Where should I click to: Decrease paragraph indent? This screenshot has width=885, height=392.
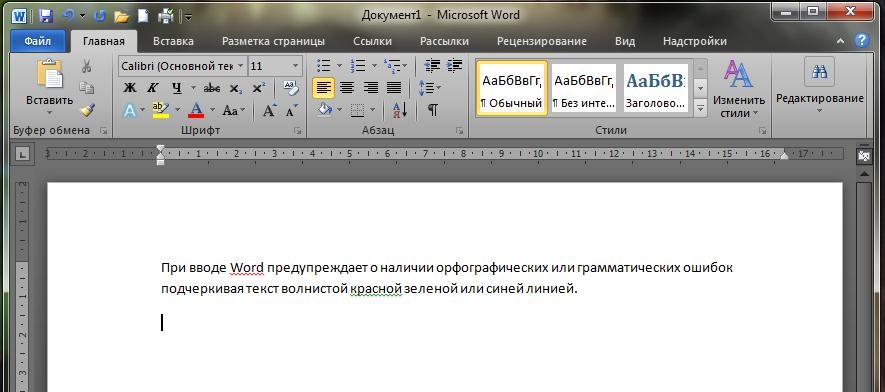coord(432,66)
